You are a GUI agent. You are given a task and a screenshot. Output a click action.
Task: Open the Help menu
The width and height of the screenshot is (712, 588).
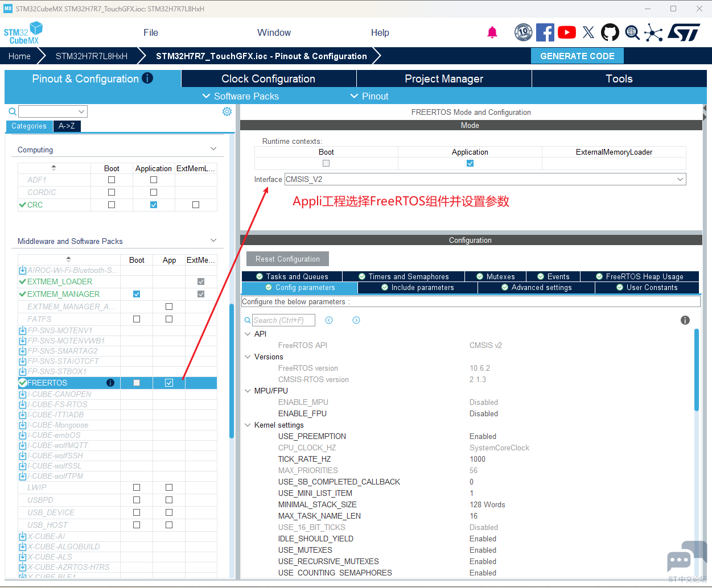(x=380, y=32)
